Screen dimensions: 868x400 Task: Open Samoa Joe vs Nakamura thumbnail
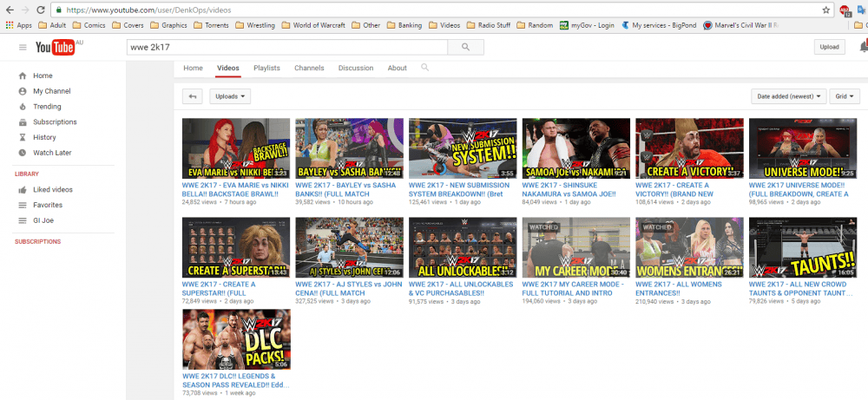[x=575, y=148]
